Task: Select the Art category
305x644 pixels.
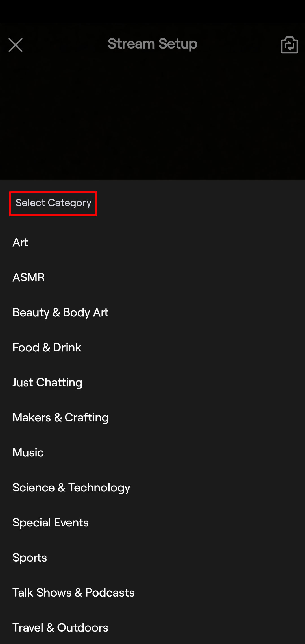Action: click(x=20, y=242)
